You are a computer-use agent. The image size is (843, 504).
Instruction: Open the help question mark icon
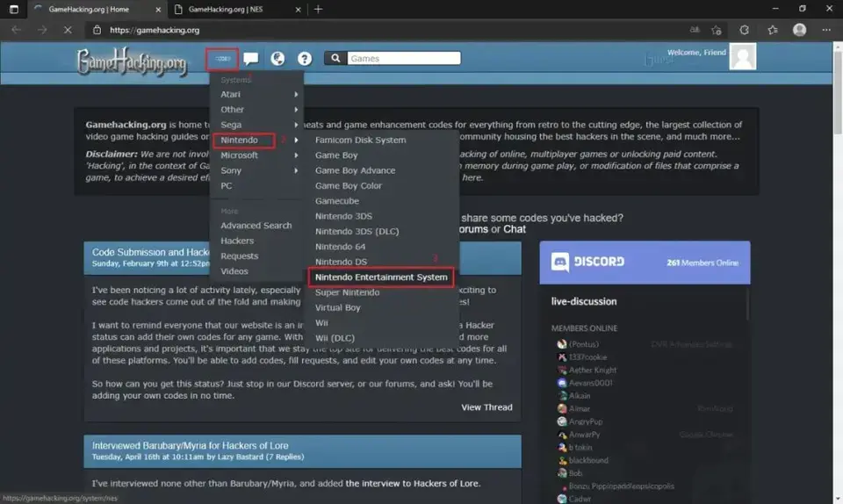pos(305,58)
